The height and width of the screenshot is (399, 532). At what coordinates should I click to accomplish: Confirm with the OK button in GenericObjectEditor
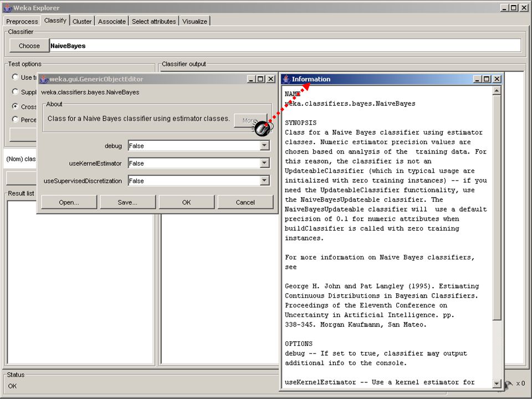point(187,202)
